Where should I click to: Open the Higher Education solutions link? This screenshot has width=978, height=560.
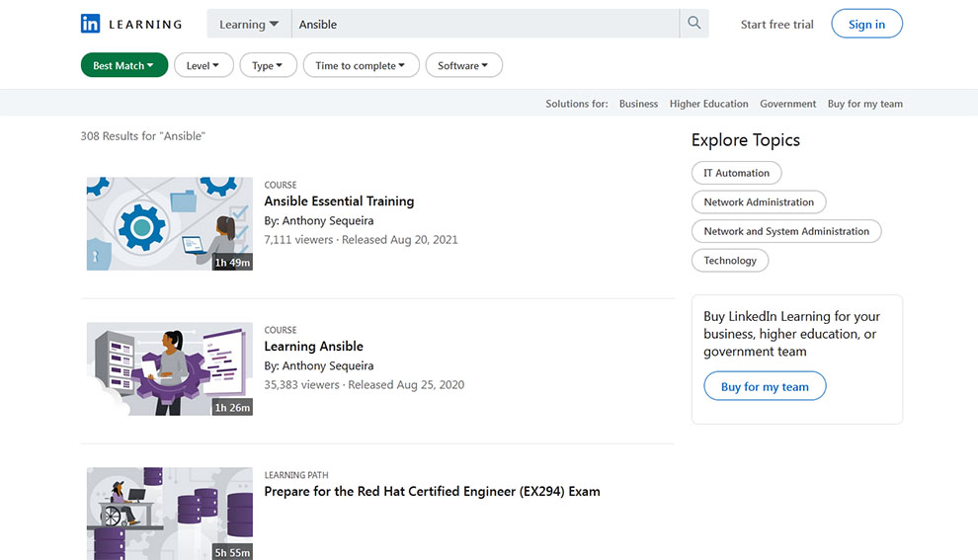tap(708, 104)
